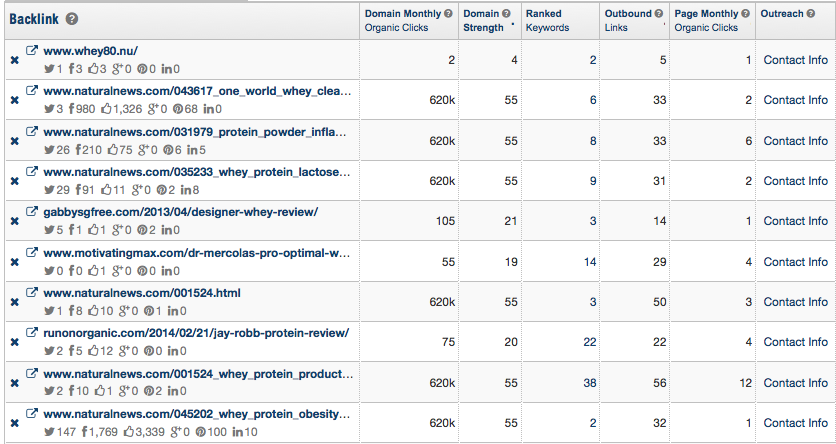Sort by Domain Strength column header

[483, 21]
